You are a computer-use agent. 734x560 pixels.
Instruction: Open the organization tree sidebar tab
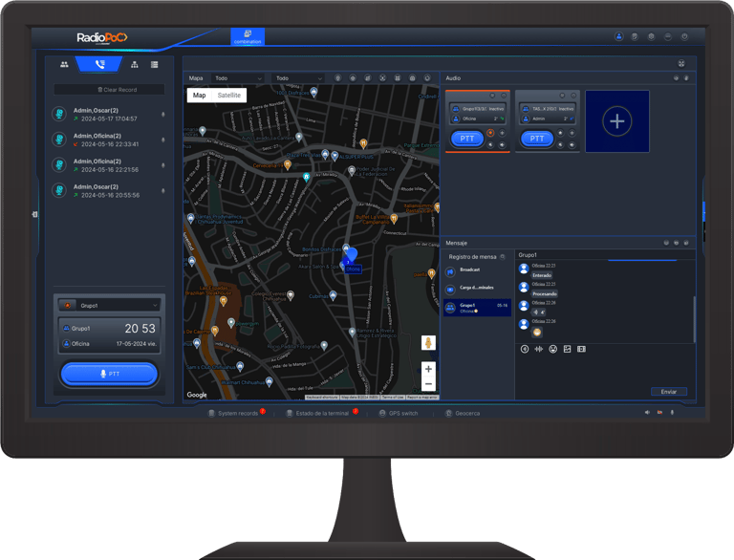click(135, 65)
